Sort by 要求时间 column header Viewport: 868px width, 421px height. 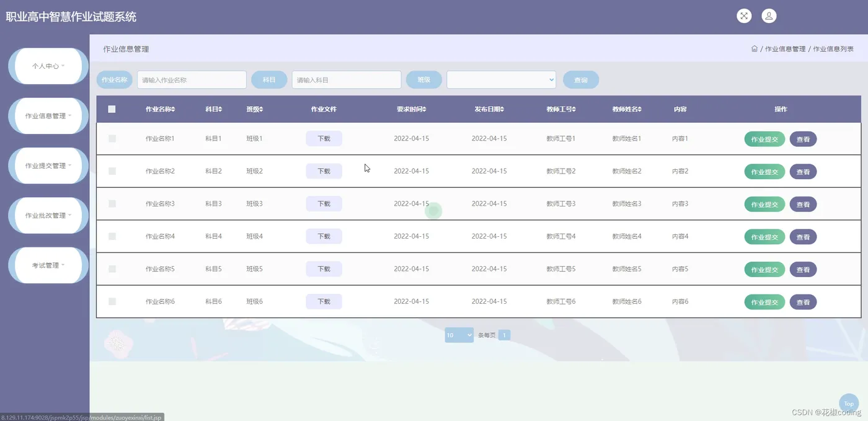(412, 109)
